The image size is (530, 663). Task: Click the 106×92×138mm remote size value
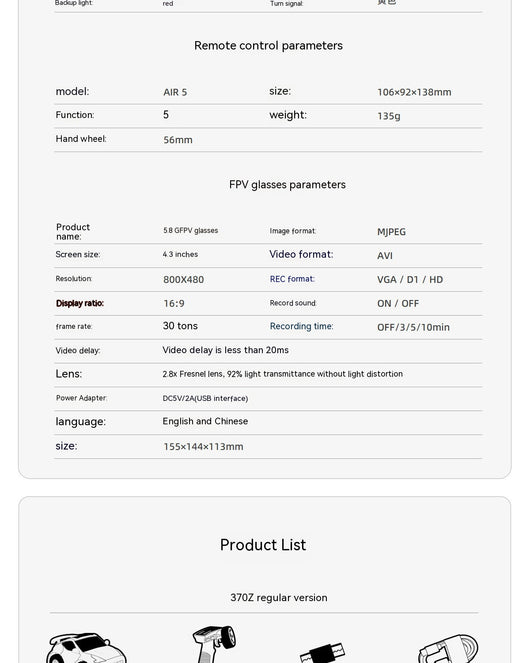414,92
